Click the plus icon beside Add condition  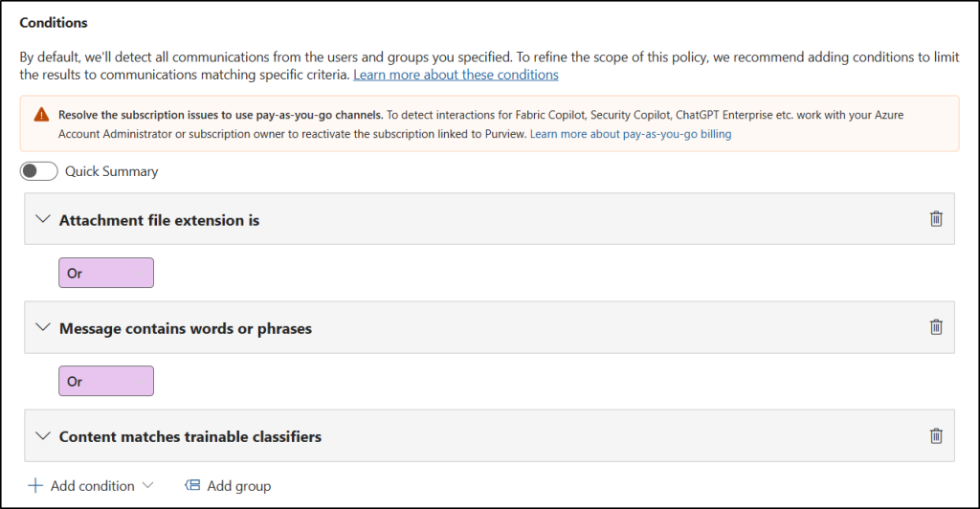[x=35, y=486]
